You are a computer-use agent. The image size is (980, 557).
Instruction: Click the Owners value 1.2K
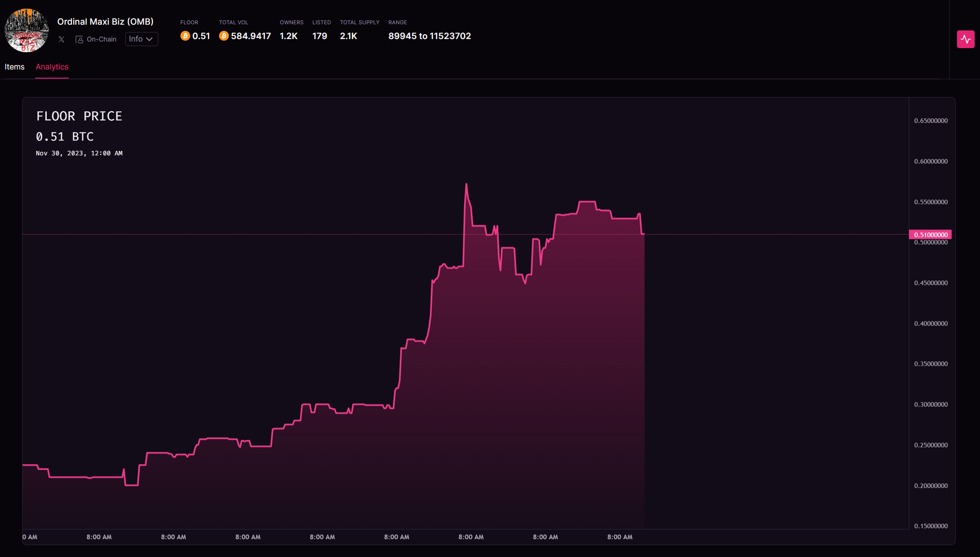pos(288,36)
